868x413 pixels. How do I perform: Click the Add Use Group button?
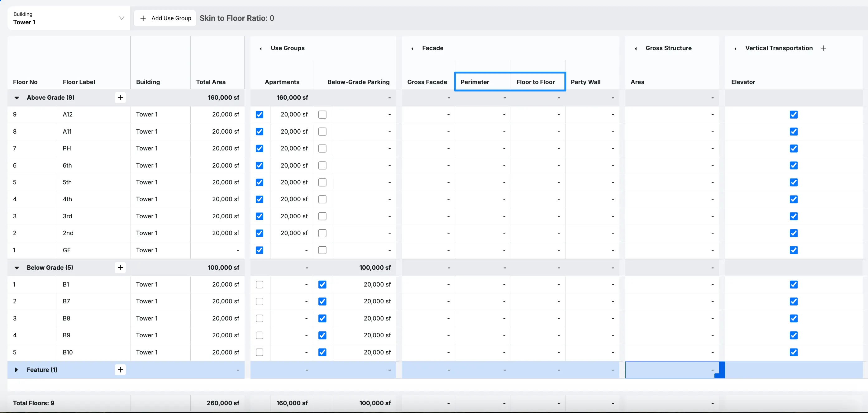[165, 18]
